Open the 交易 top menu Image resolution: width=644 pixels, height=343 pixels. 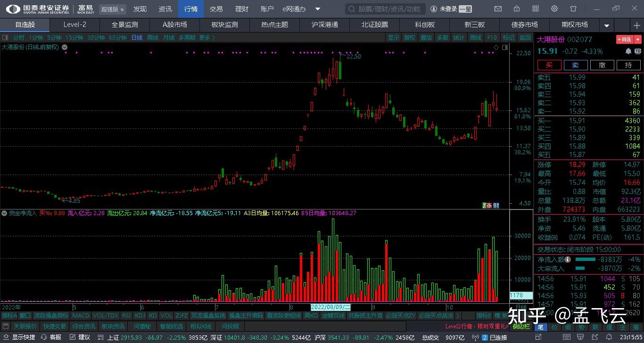pyautogui.click(x=216, y=9)
